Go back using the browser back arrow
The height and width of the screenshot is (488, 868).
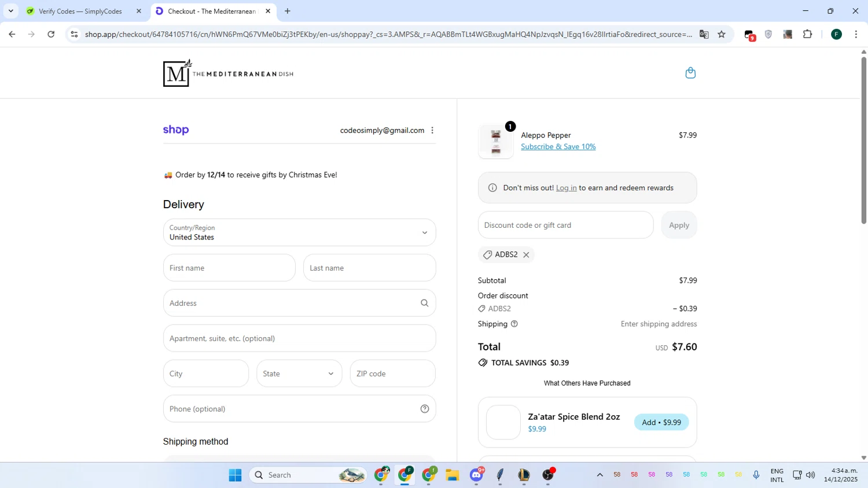pyautogui.click(x=12, y=34)
